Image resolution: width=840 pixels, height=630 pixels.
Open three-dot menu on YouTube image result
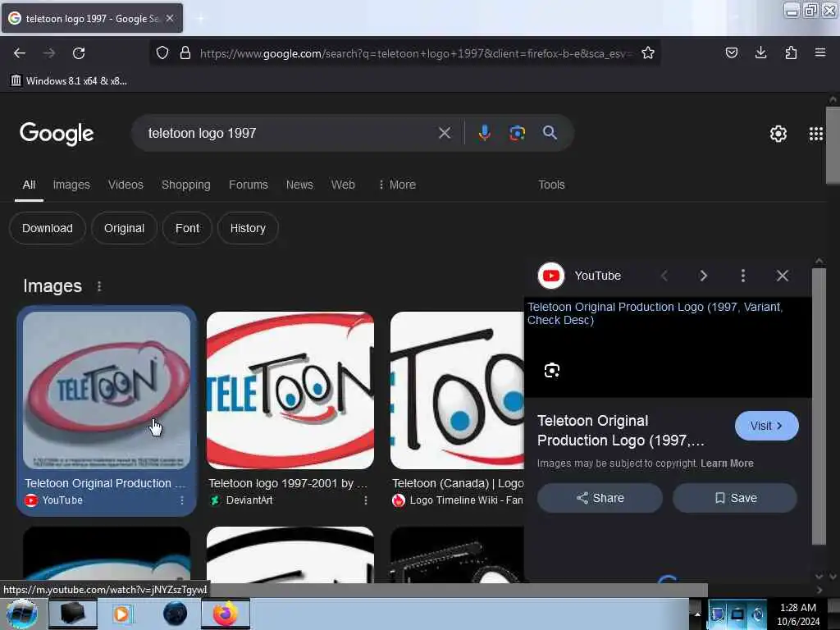tap(182, 500)
